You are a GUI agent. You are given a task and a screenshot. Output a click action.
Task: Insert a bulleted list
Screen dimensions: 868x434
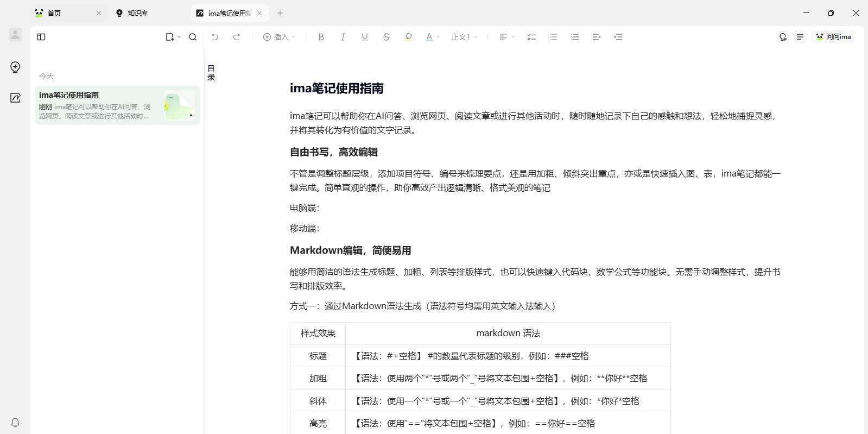point(553,37)
